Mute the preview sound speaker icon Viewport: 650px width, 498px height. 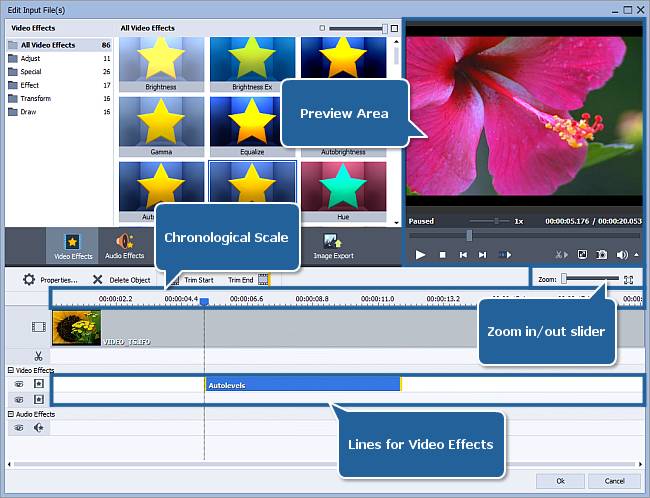point(621,255)
